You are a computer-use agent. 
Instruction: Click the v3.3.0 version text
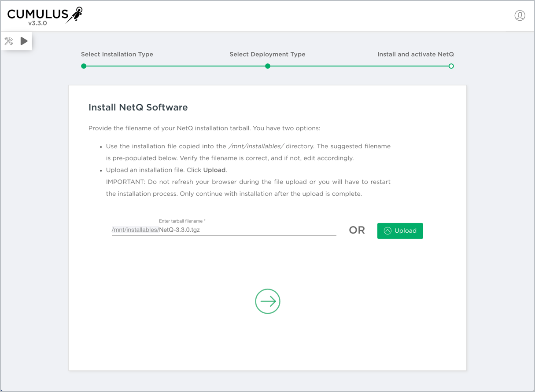pyautogui.click(x=37, y=23)
